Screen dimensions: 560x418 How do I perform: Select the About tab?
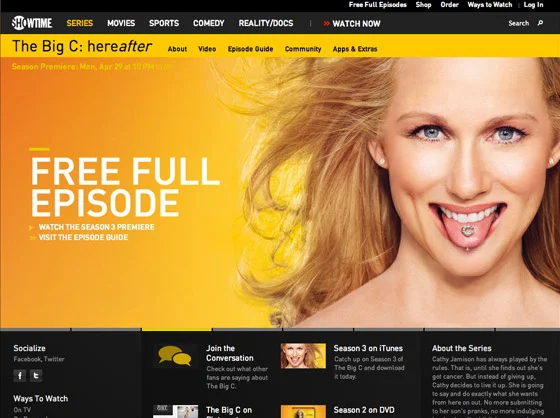(177, 49)
